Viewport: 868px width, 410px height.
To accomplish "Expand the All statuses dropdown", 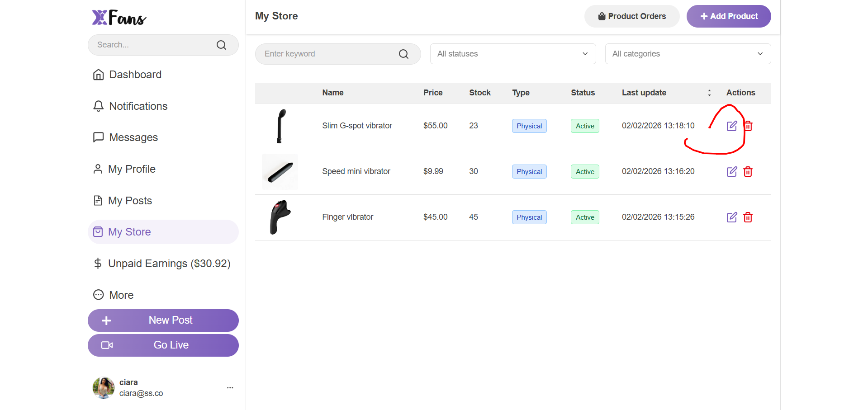I will click(512, 54).
